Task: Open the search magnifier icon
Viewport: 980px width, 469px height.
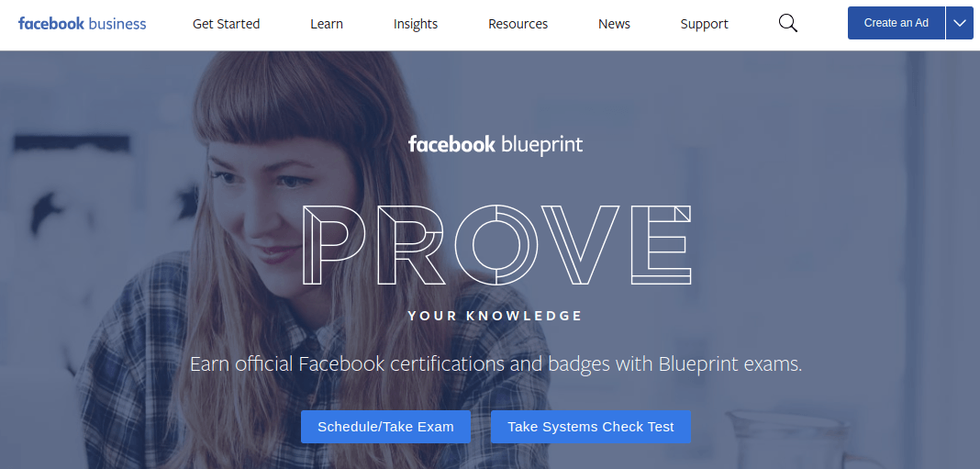Action: pos(787,24)
